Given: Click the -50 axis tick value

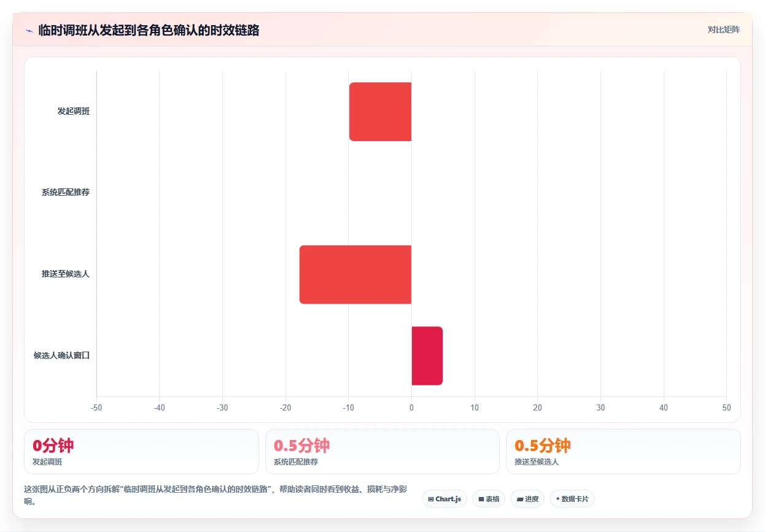Looking at the screenshot, I should pos(96,408).
